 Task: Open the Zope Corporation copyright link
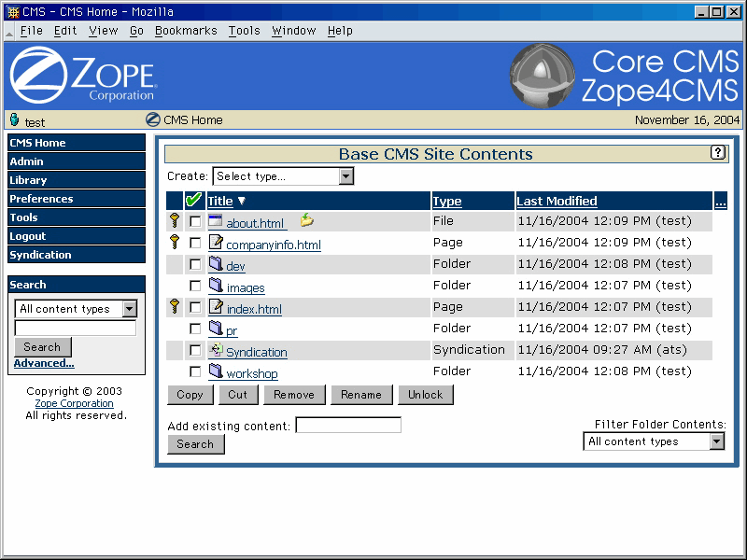coord(75,403)
